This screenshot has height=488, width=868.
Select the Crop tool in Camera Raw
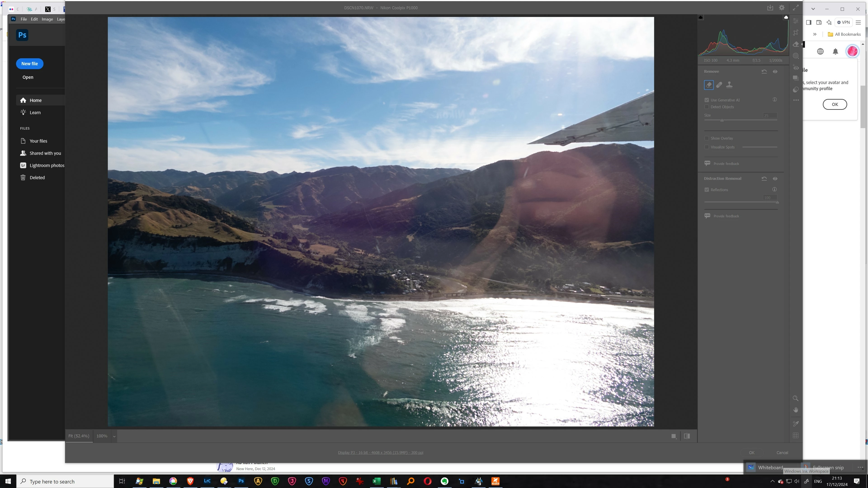tap(796, 33)
